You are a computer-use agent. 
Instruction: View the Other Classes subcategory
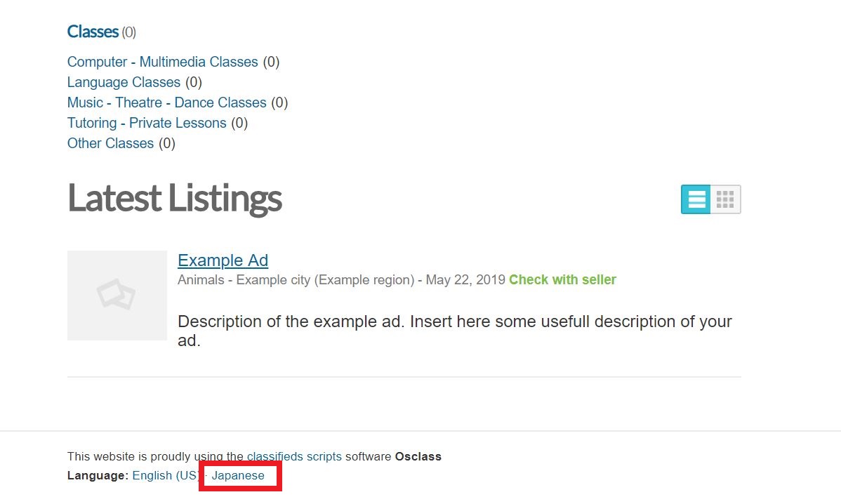[110, 143]
